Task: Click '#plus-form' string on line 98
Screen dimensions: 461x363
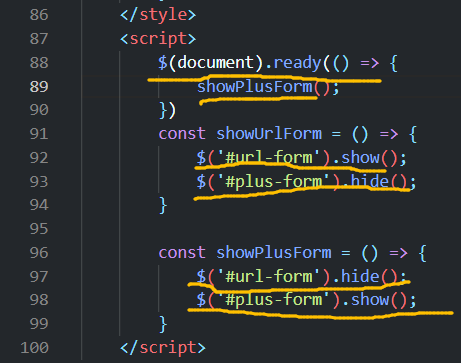Action: 273,300
